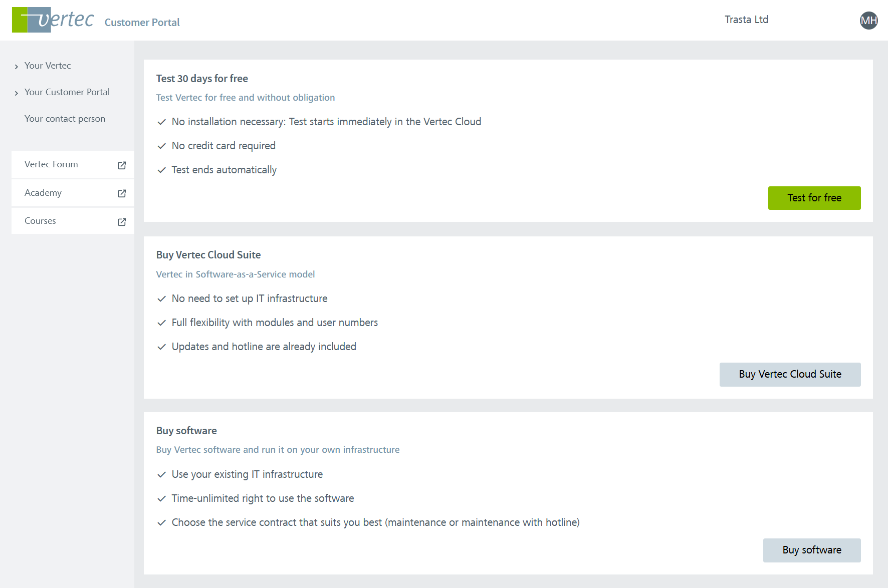
Task: Open the Courses link
Action: point(40,221)
